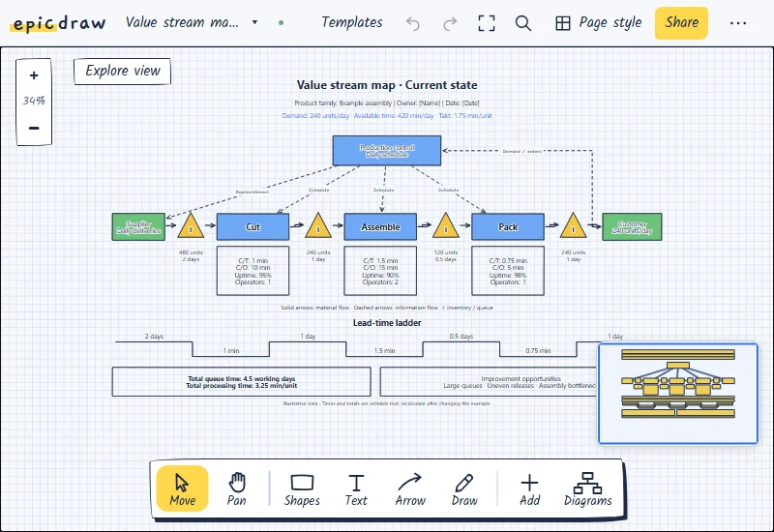Click the Add plus tool
Screen dimensions: 774x532
529,488
